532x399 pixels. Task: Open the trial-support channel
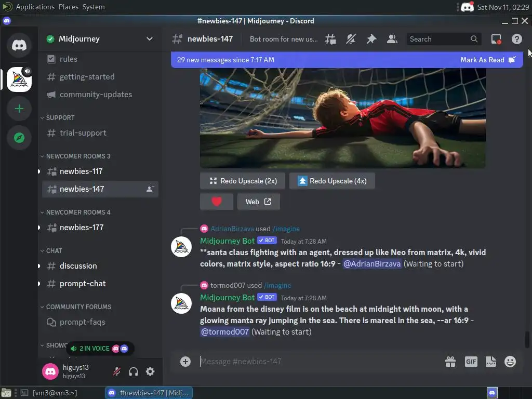click(x=100, y=132)
